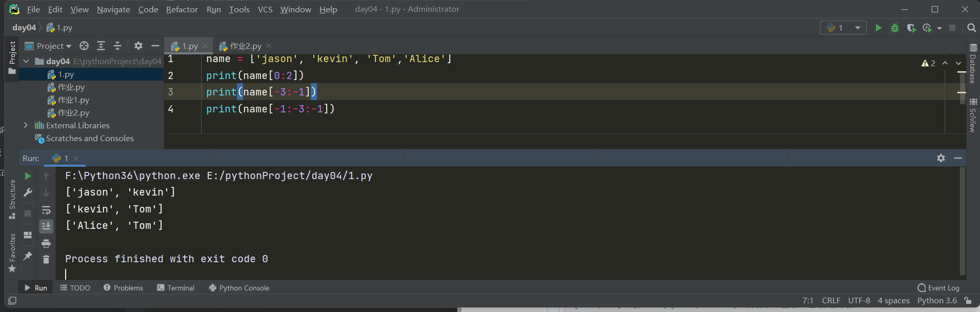The height and width of the screenshot is (312, 980).
Task: Rerun the script from the Run panel
Action: [x=28, y=176]
